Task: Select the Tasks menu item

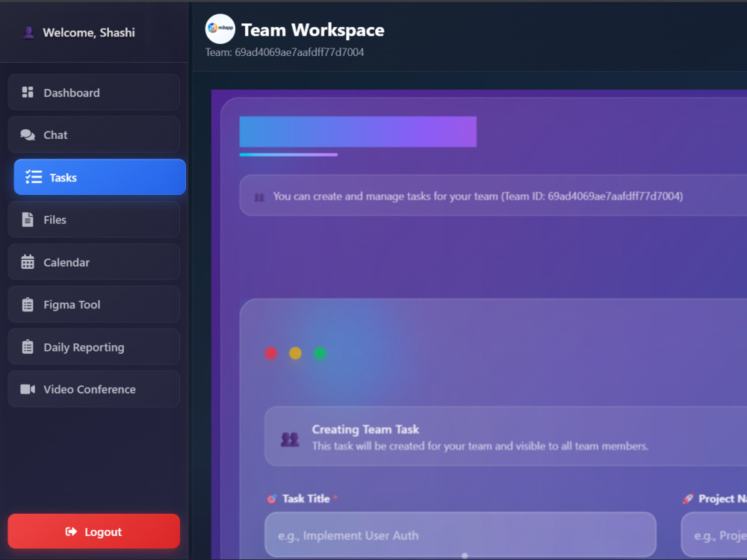Action: coord(100,177)
